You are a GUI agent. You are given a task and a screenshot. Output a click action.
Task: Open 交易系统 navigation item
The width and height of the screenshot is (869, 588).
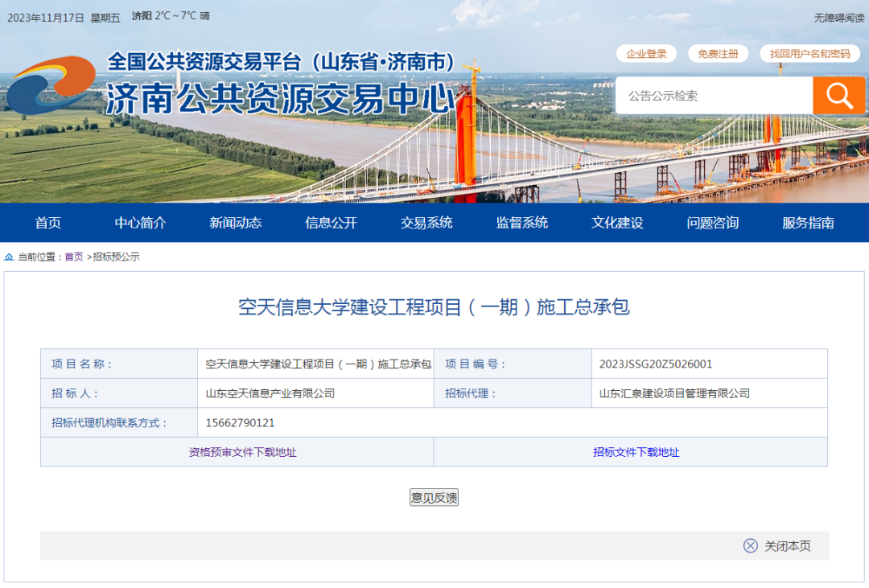pos(426,223)
